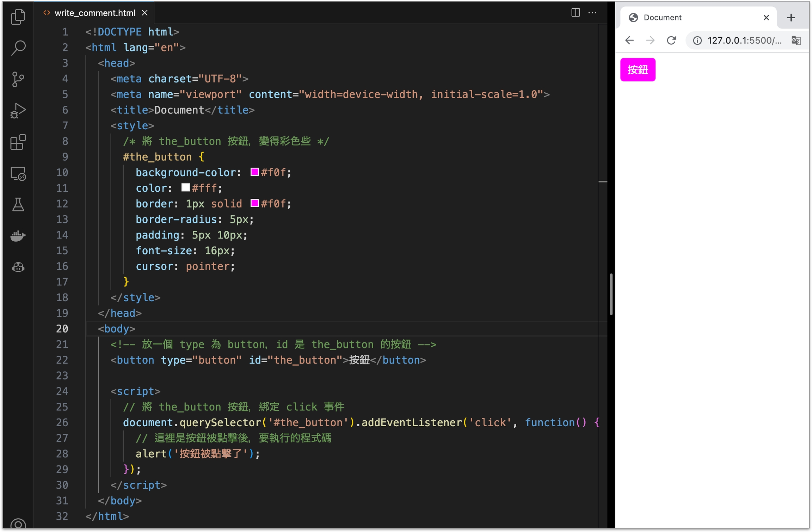Viewport: 812px width, 532px height.
Task: Select the write_comment.html editor tab
Action: 94,13
